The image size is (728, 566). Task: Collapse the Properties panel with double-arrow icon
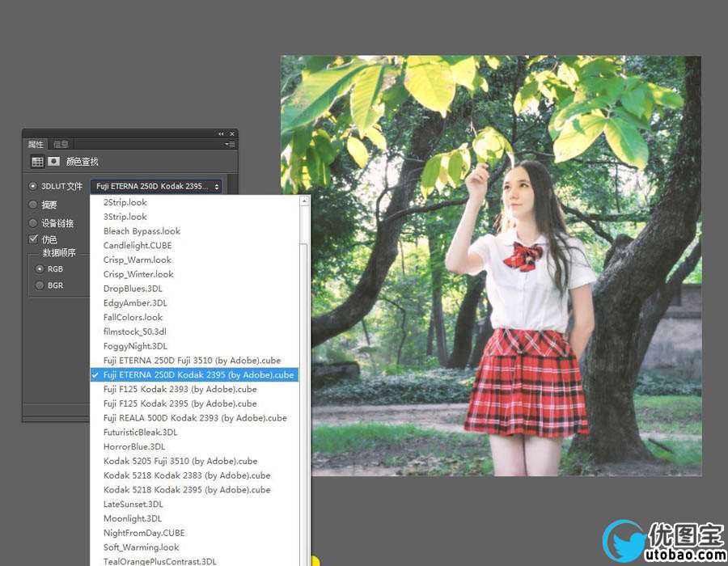pyautogui.click(x=221, y=133)
